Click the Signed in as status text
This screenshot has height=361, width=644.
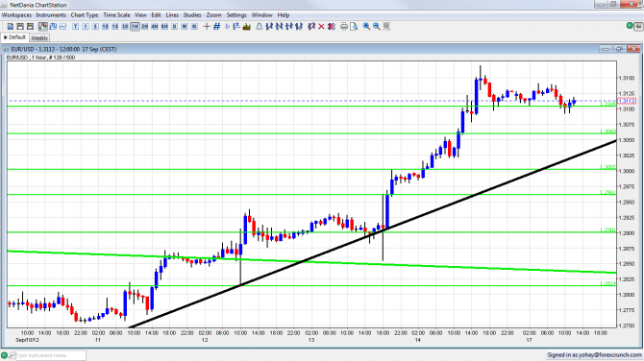pyautogui.click(x=593, y=355)
